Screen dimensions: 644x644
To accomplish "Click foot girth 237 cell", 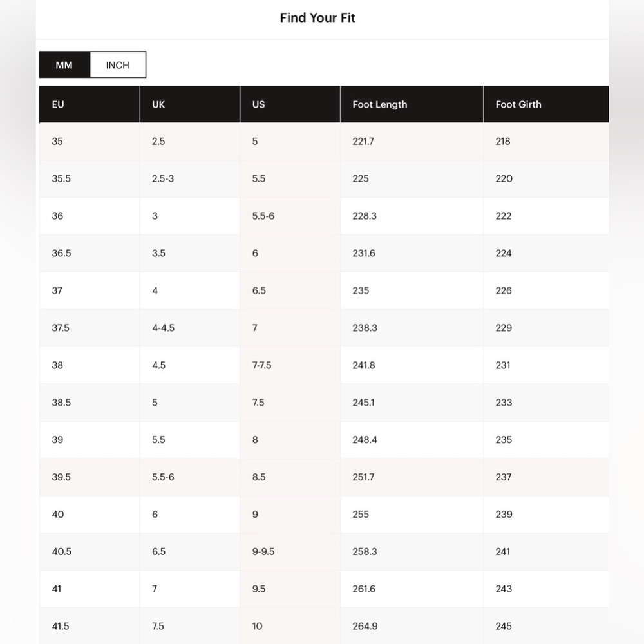I will [x=546, y=477].
